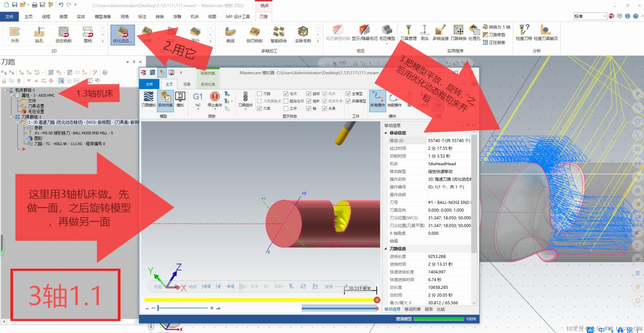The width and height of the screenshot is (644, 333).
Task: Choose the 钻孔 drill toolpath icon
Action: 39,35
